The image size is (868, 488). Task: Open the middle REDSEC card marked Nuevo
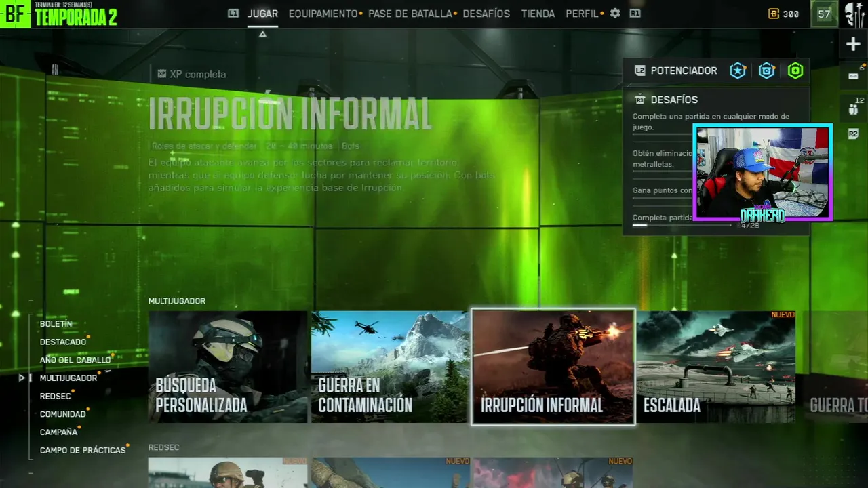390,472
